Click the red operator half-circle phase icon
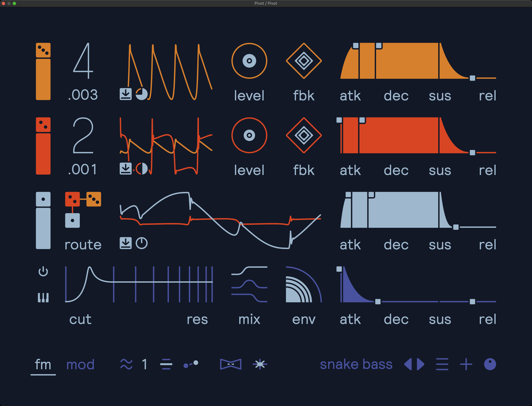The width and height of the screenshot is (532, 406). [x=141, y=168]
